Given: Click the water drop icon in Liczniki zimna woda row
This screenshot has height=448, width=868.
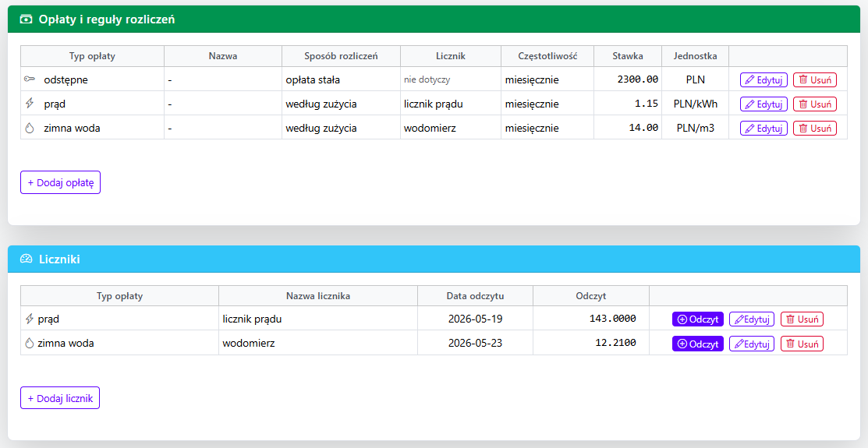Looking at the screenshot, I should click(x=30, y=343).
